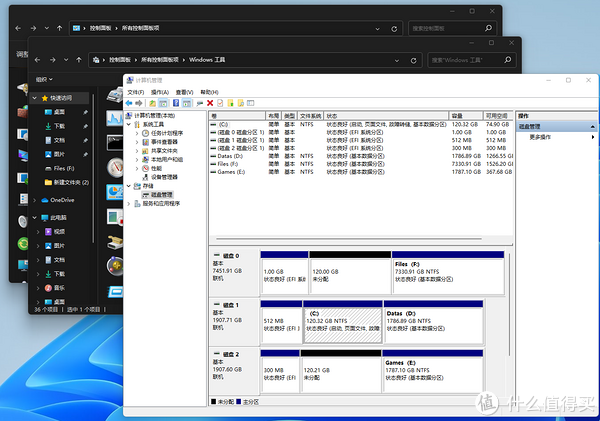Click the 性能 monitor icon in tree
The width and height of the screenshot is (600, 421).
[x=145, y=168]
